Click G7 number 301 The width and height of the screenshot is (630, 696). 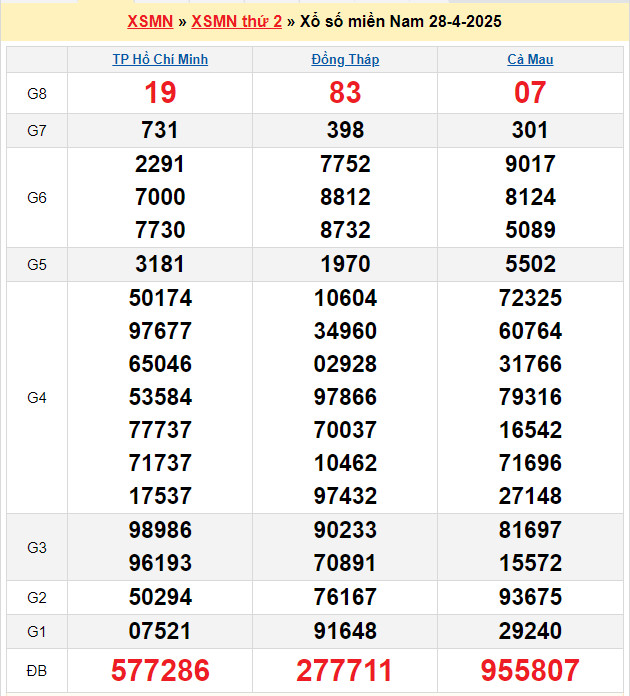(530, 130)
